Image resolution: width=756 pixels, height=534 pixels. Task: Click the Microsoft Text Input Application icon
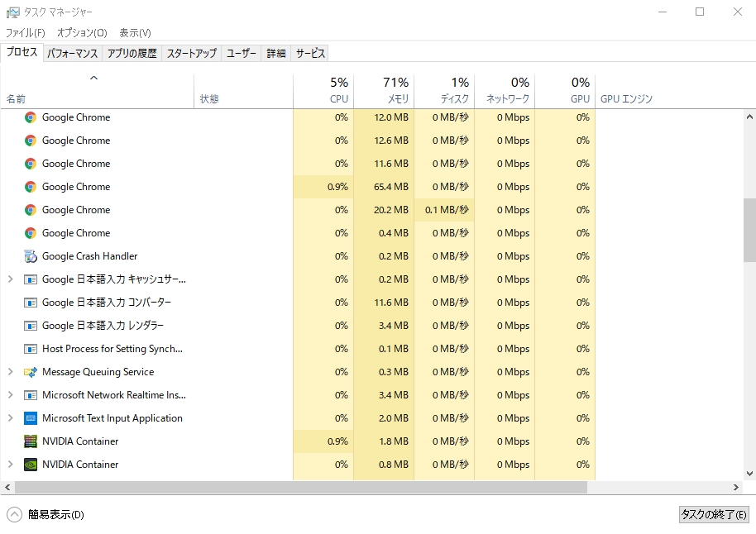[x=31, y=418]
